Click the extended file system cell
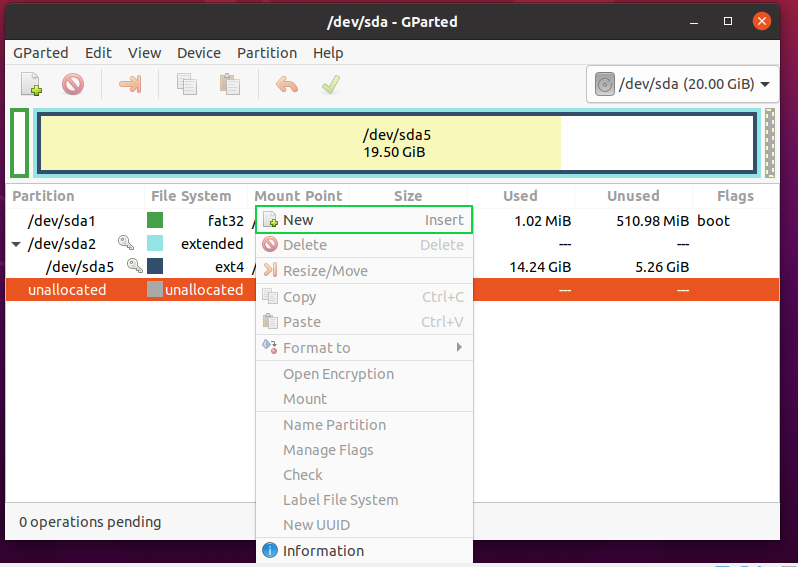This screenshot has width=798, height=567. tap(212, 244)
